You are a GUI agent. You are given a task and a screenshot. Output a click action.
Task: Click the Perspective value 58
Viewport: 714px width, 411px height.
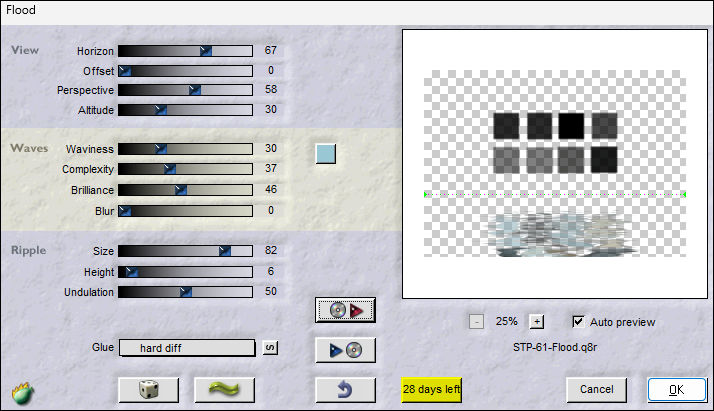point(271,89)
